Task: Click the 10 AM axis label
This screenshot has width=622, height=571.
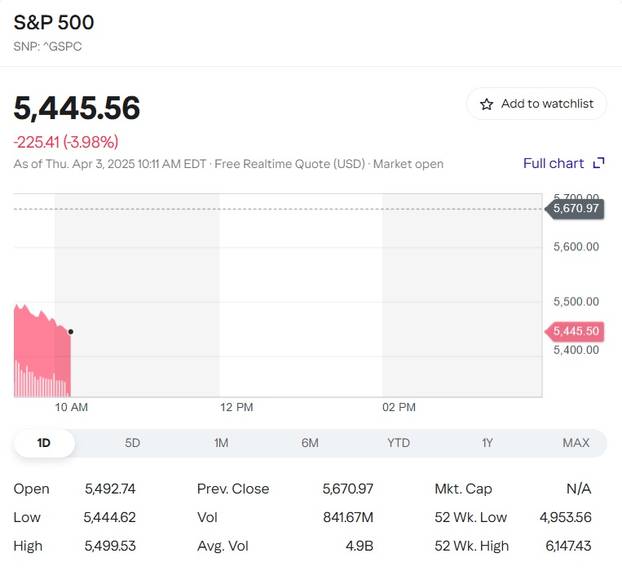Action: [72, 408]
